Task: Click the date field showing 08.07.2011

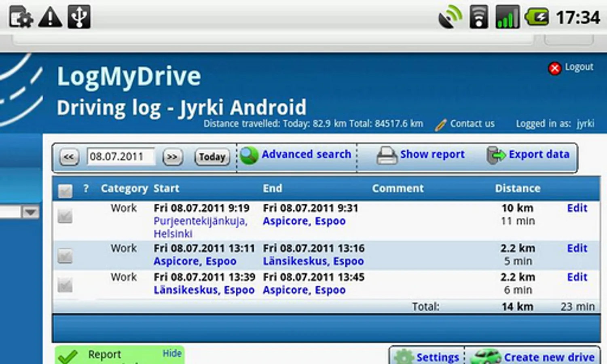Action: click(x=121, y=157)
